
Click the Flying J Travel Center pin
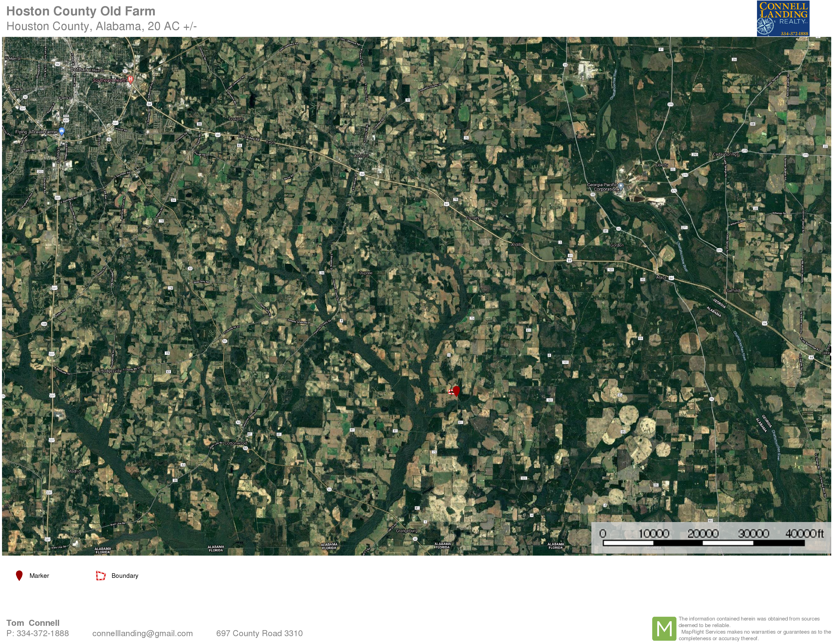pyautogui.click(x=62, y=131)
